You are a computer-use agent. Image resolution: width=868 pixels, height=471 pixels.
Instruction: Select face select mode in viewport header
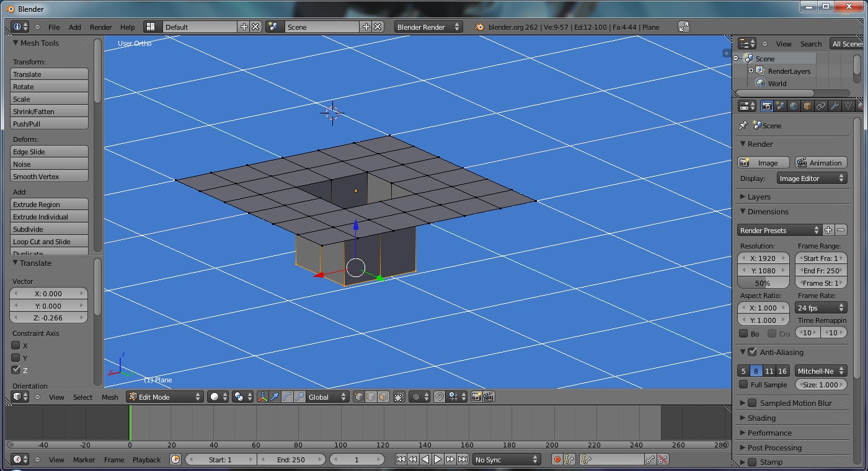[383, 397]
